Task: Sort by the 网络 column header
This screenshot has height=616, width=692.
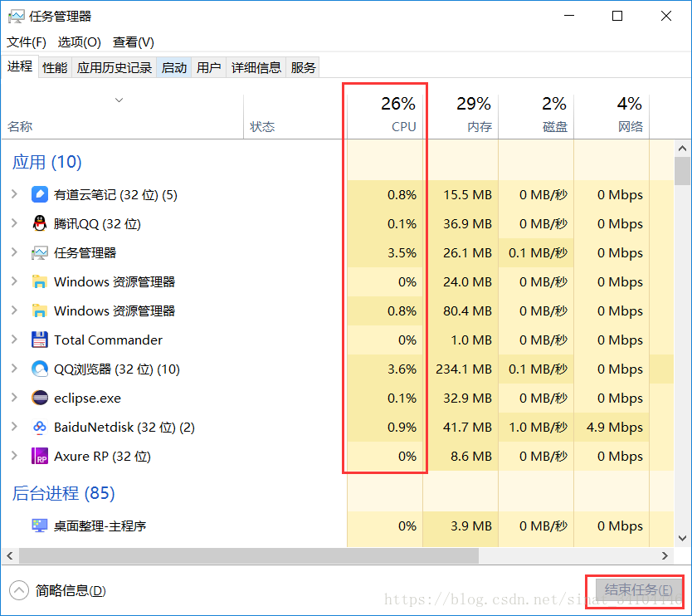Action: (612, 116)
